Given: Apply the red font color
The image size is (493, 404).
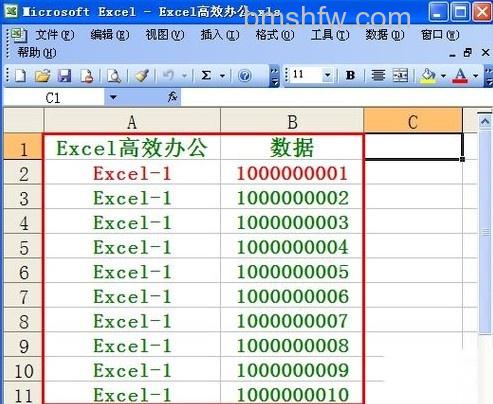Looking at the screenshot, I should tap(460, 76).
